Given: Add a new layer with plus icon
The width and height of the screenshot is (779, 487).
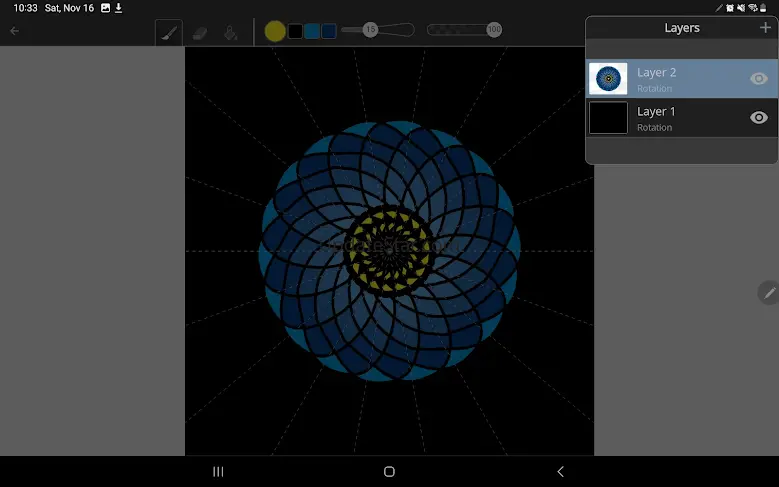Looking at the screenshot, I should (x=765, y=28).
